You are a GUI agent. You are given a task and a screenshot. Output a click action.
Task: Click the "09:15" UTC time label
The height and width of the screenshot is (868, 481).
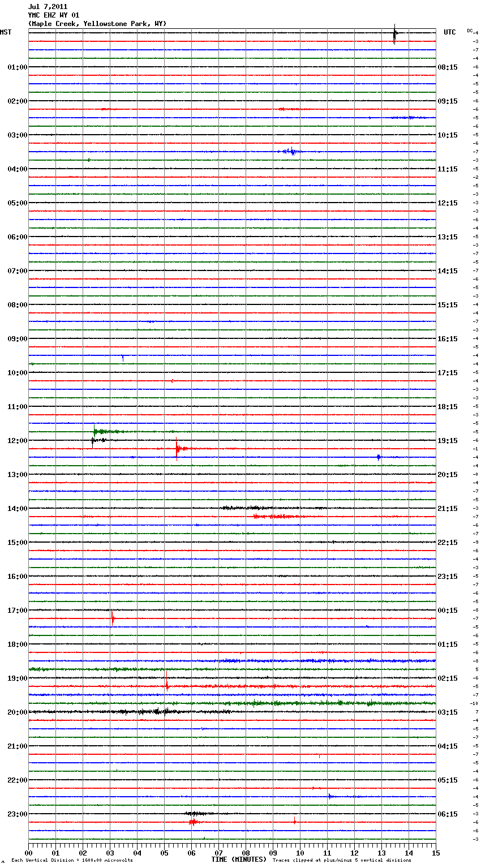click(448, 101)
